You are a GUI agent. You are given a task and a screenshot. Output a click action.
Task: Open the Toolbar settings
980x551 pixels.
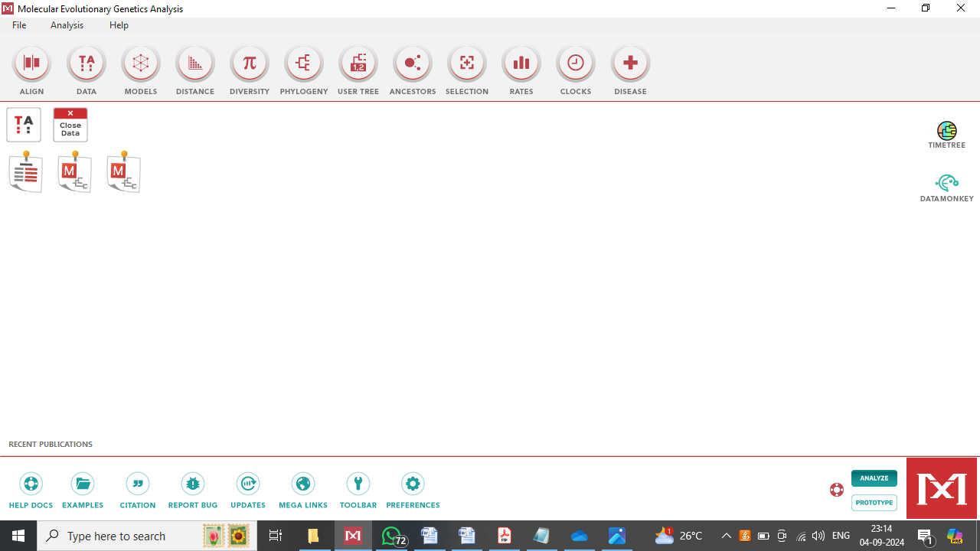point(358,491)
